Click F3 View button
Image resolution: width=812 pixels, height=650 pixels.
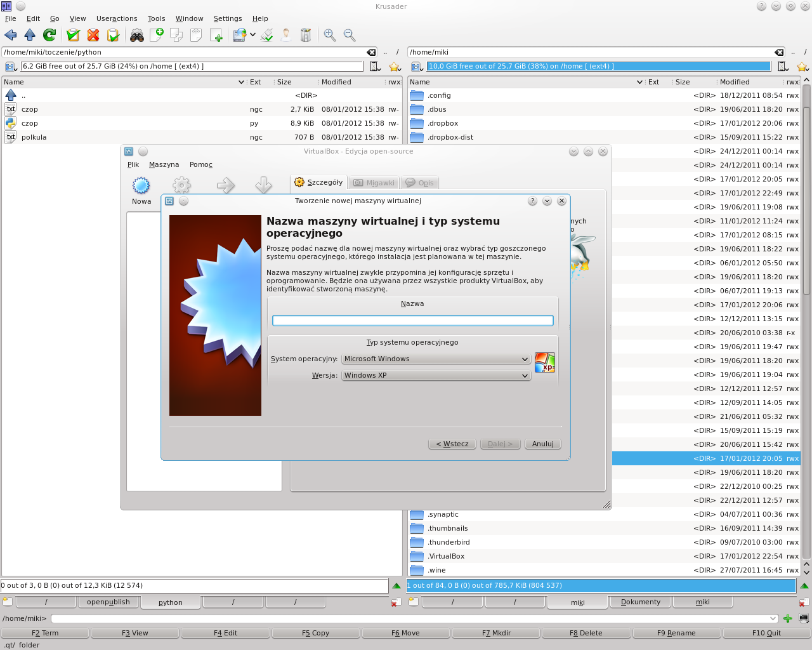click(x=135, y=633)
